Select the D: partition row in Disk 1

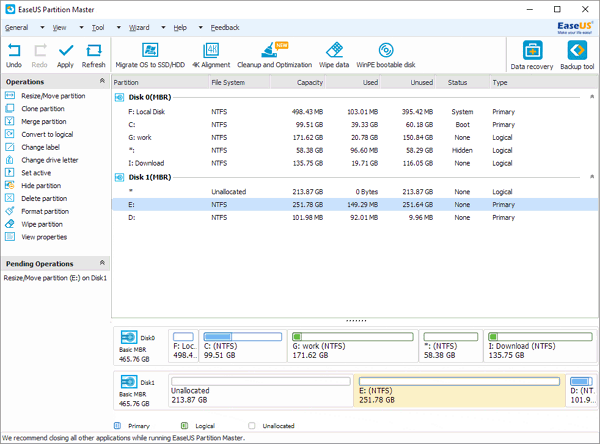pyautogui.click(x=355, y=217)
